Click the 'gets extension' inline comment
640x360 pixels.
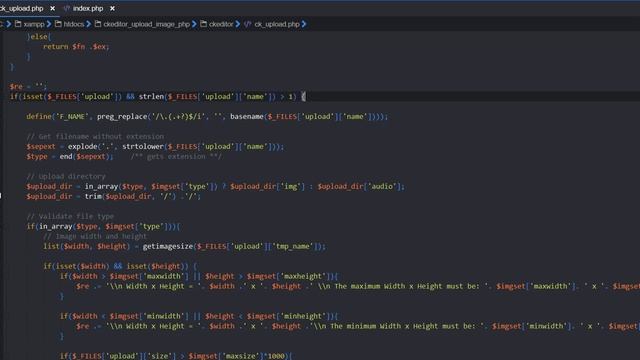click(176, 156)
